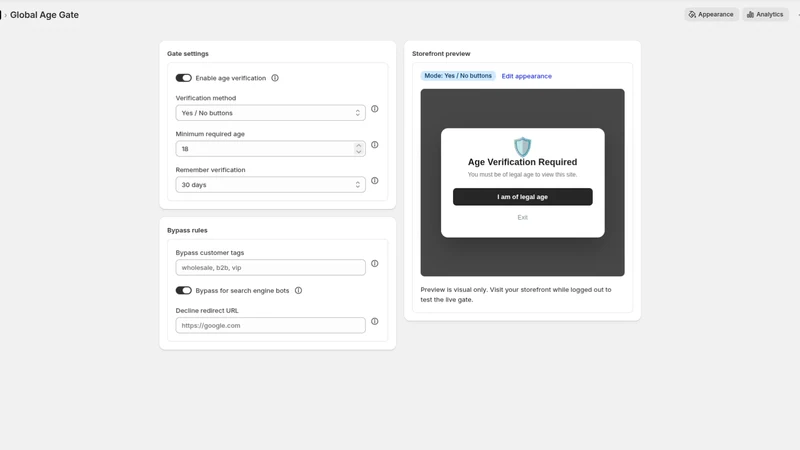
Task: Open the Appearance page button
Action: point(711,14)
